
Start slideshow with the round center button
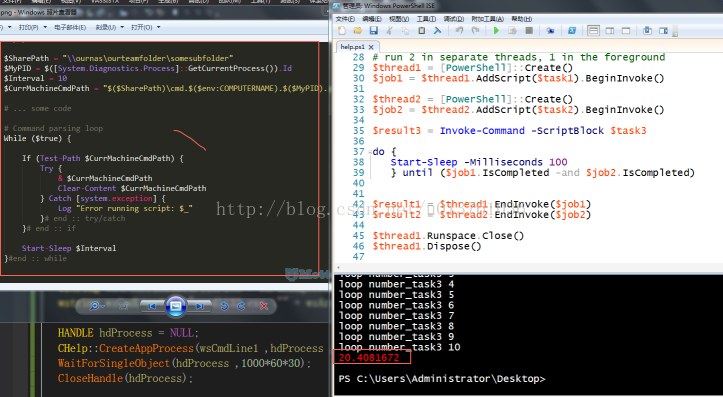[x=176, y=306]
